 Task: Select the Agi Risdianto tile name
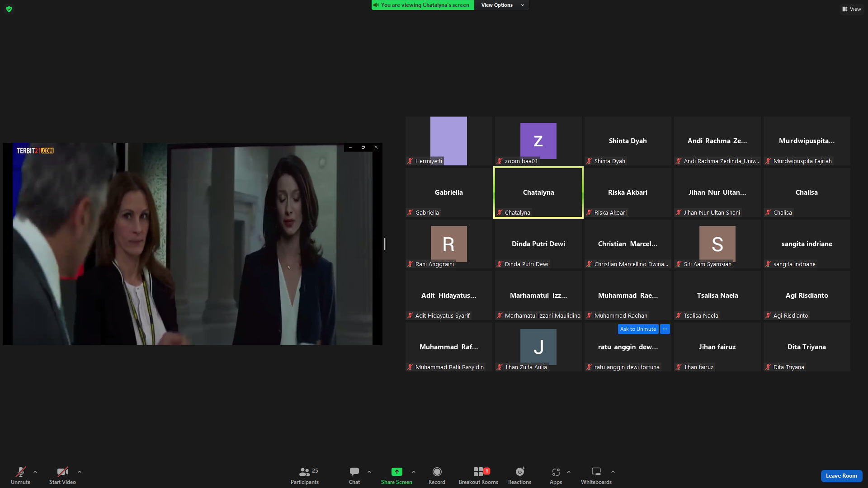point(807,296)
